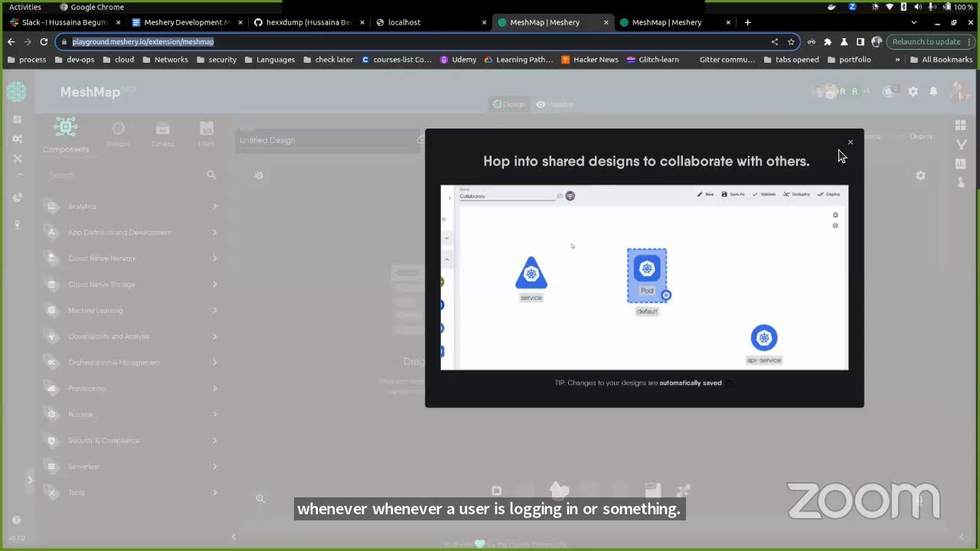Bookmark this page star icon
980x551 pixels.
791,41
